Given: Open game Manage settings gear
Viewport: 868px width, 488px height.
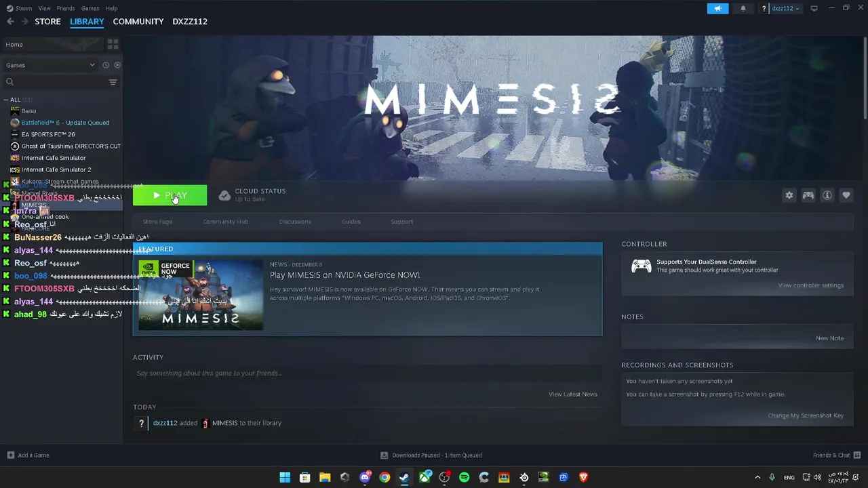Looking at the screenshot, I should pyautogui.click(x=789, y=195).
